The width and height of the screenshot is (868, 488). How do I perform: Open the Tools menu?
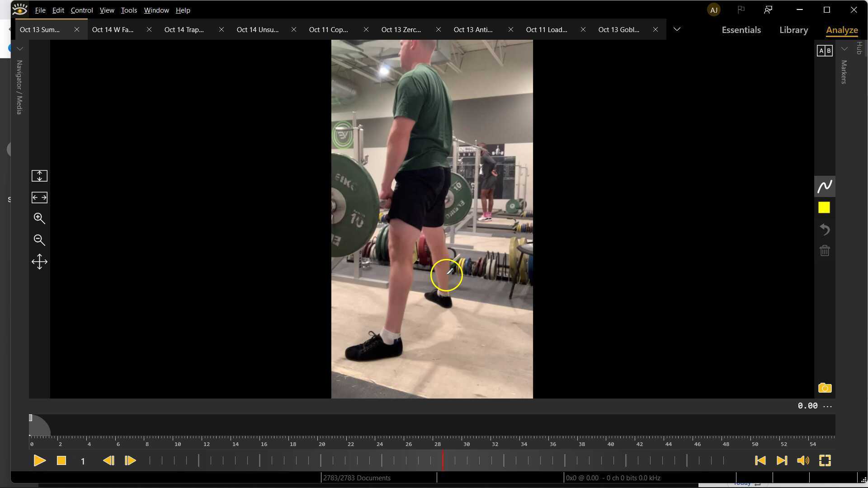(x=128, y=10)
